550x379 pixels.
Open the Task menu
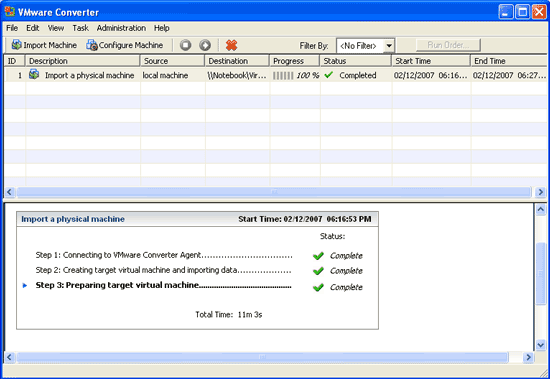click(80, 28)
